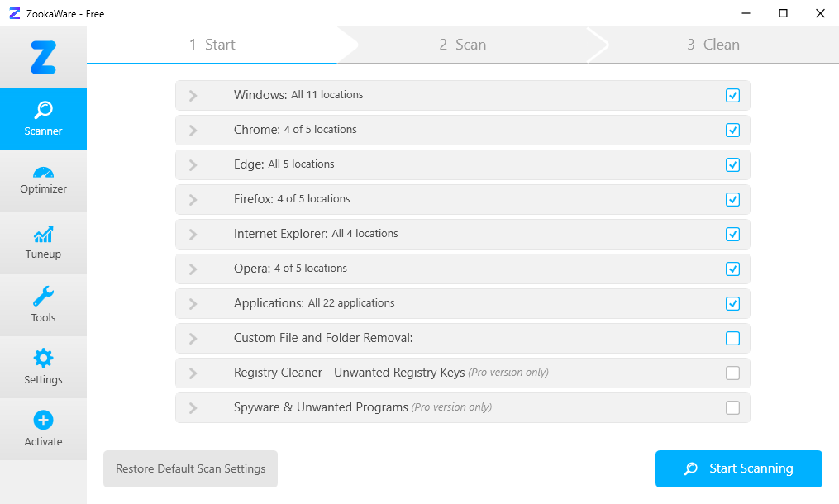Open the Tuneup chart icon

click(x=43, y=235)
